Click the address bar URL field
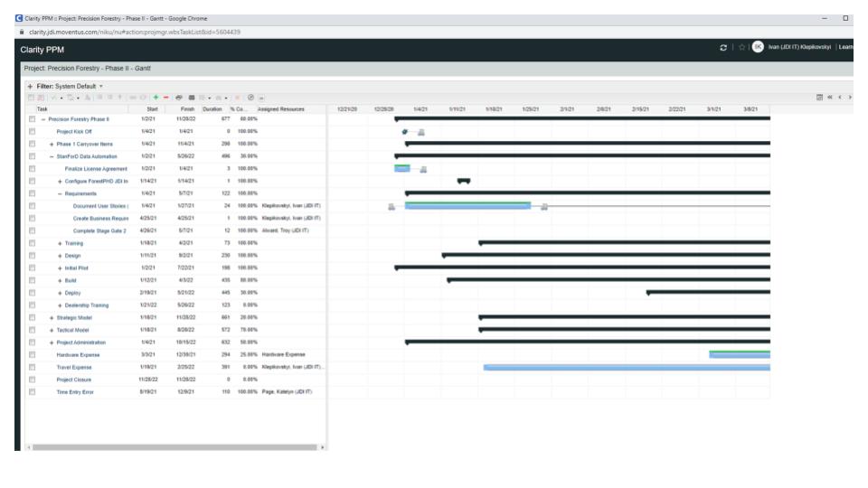This screenshot has height=488, width=868. (135, 33)
